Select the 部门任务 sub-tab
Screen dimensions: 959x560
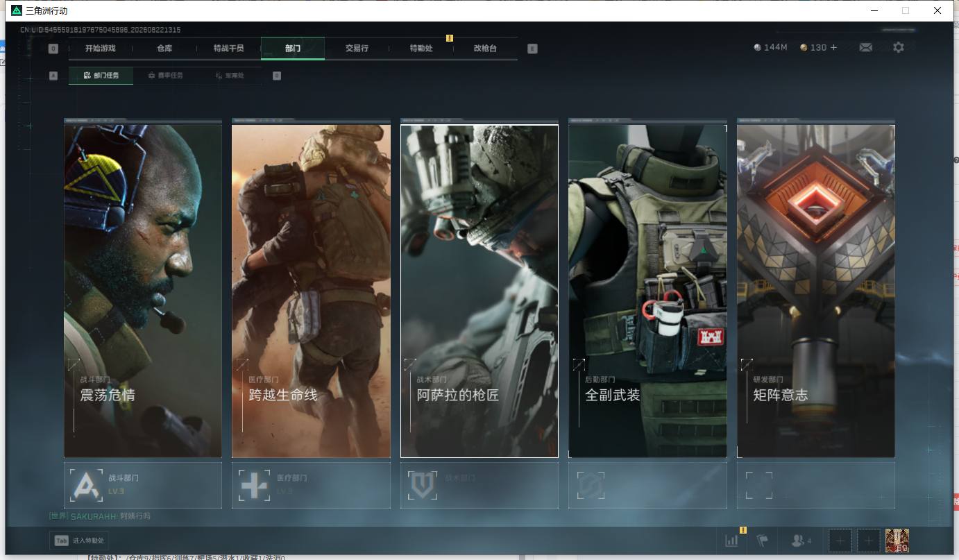click(x=101, y=76)
